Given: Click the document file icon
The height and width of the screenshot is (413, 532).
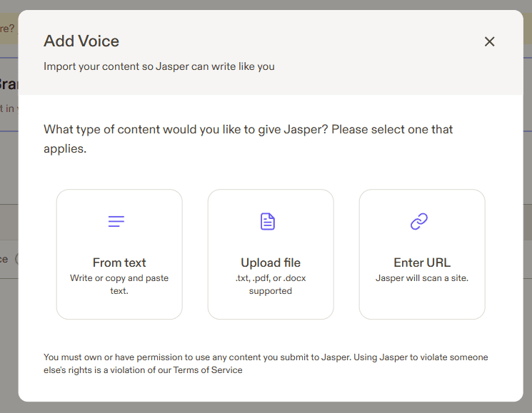Looking at the screenshot, I should (268, 221).
